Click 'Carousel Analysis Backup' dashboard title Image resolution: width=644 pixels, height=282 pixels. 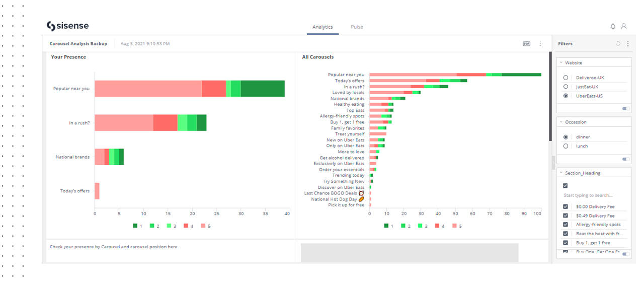(x=78, y=44)
